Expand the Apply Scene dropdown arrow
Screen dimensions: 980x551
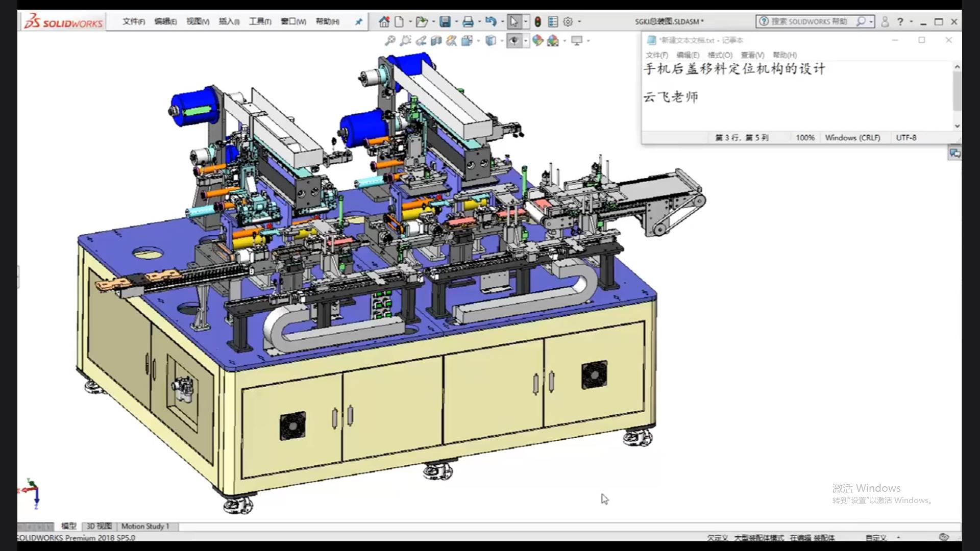(x=565, y=40)
